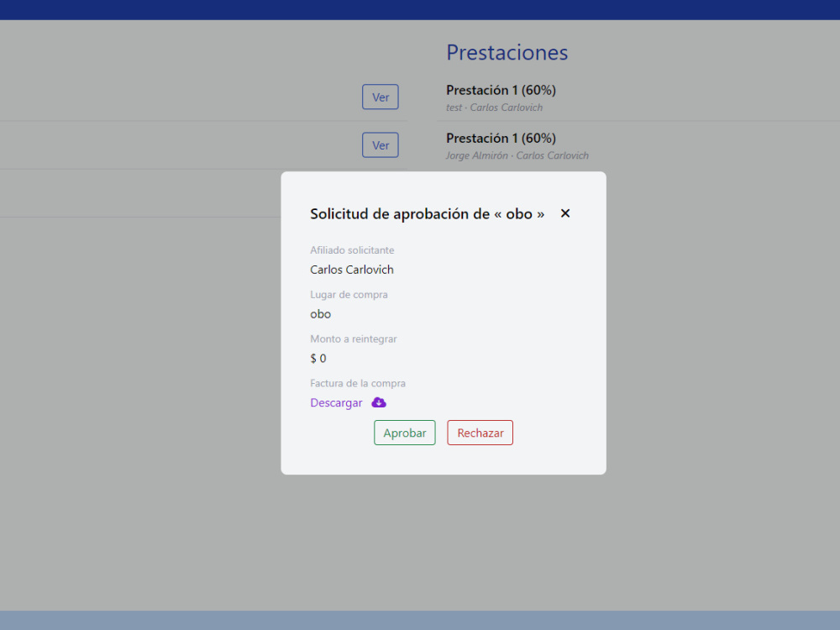
Task: Open Prestación 1 entry for Jorge Almirón
Action: click(x=501, y=139)
